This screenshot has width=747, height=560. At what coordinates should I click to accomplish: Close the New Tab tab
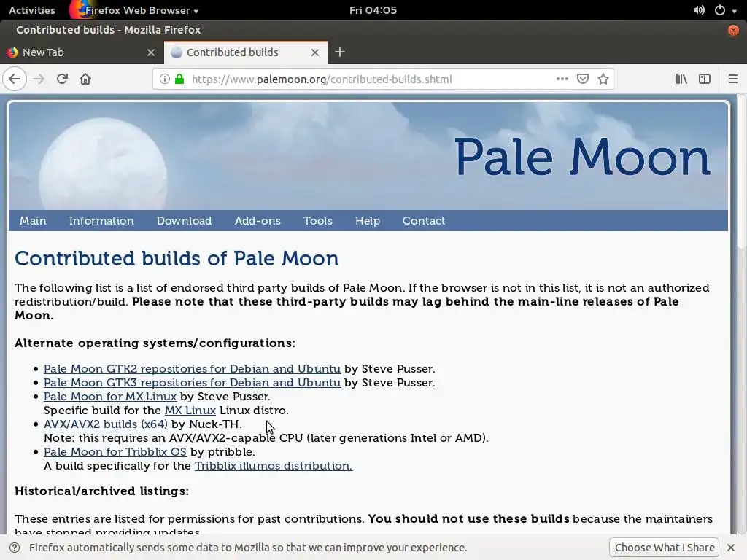[151, 52]
